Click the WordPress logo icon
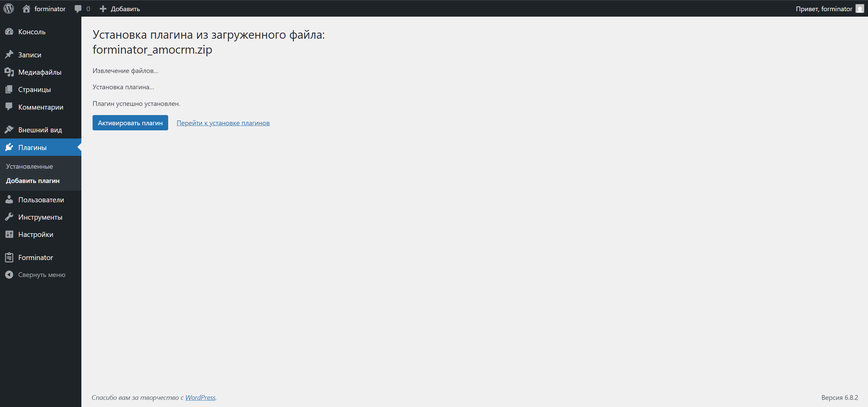 8,8
